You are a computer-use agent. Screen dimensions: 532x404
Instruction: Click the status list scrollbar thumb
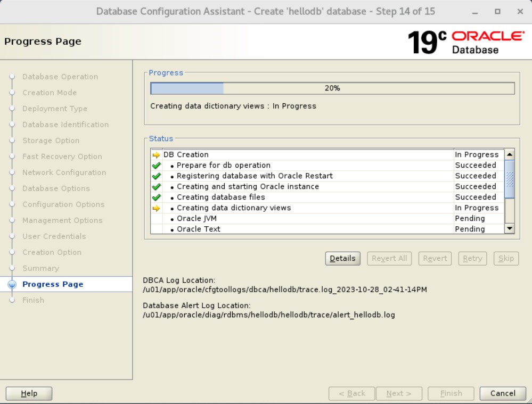click(x=510, y=179)
